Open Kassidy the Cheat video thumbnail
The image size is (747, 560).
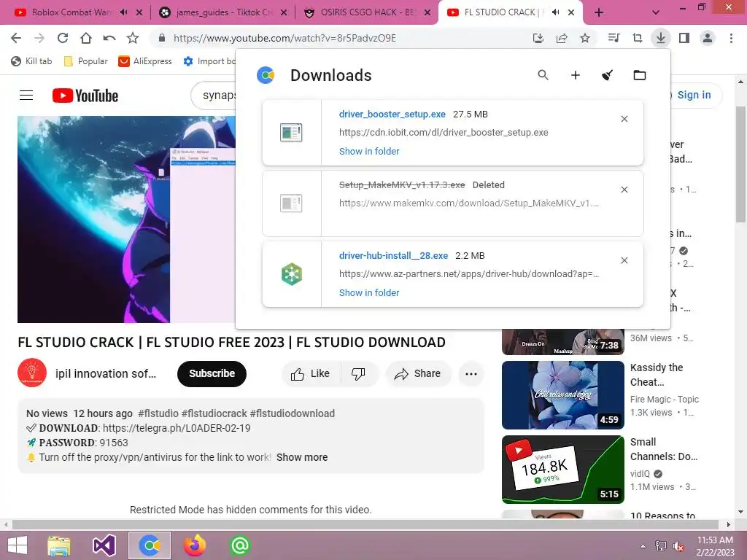(562, 394)
